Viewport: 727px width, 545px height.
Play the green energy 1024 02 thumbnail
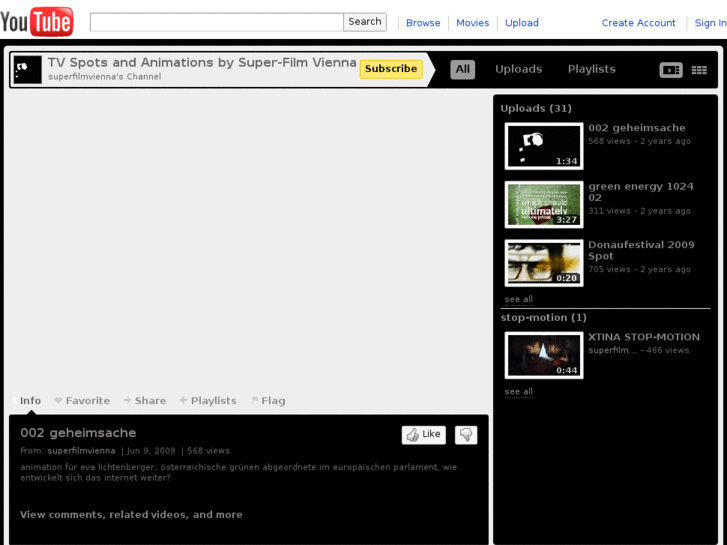click(543, 205)
